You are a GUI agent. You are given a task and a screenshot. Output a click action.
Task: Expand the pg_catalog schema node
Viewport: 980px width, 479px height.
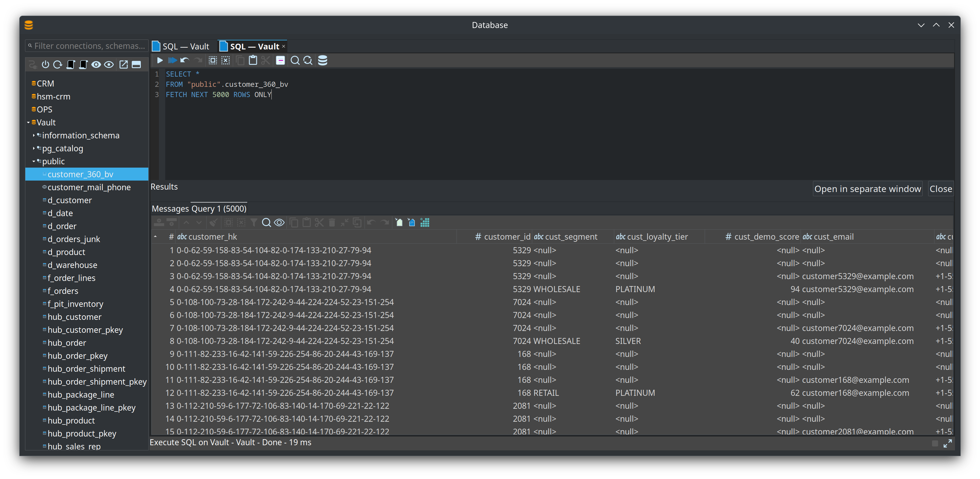point(34,148)
